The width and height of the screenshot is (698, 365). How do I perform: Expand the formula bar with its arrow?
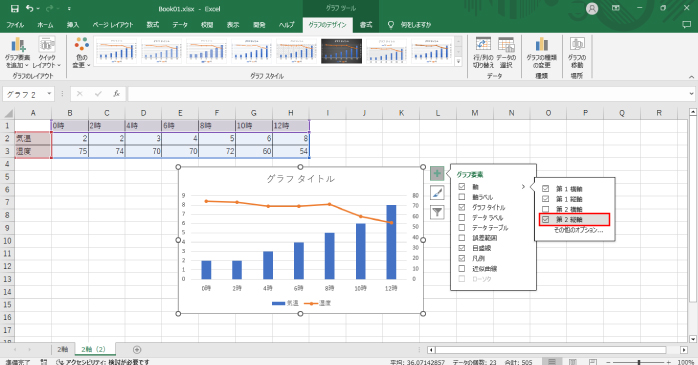(691, 94)
